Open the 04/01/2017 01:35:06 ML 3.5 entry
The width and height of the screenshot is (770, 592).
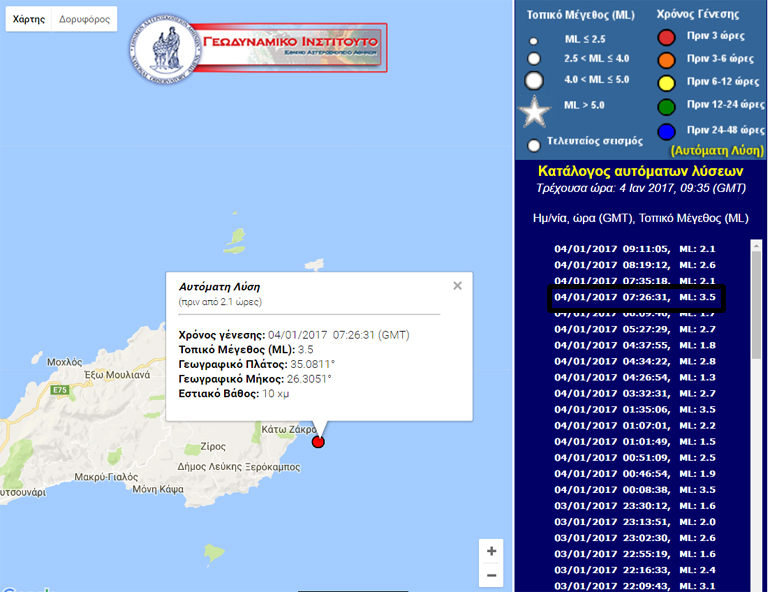(x=636, y=410)
